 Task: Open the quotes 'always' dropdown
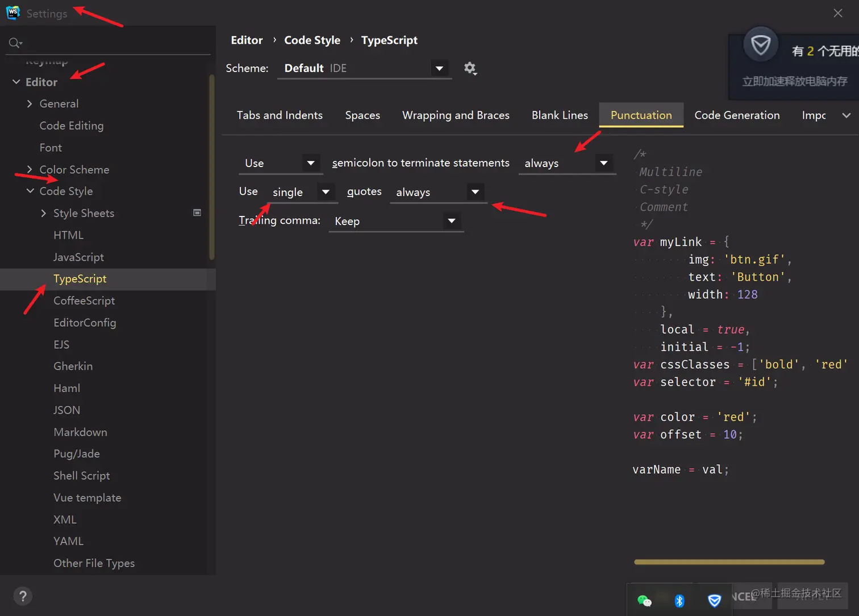pyautogui.click(x=438, y=193)
